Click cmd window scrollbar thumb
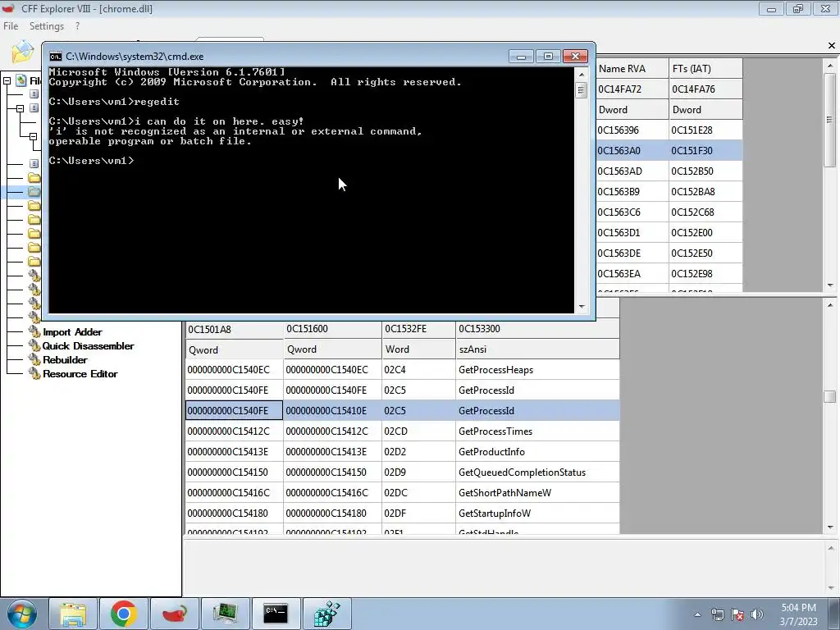Screen dimensions: 840x630 pos(582,90)
